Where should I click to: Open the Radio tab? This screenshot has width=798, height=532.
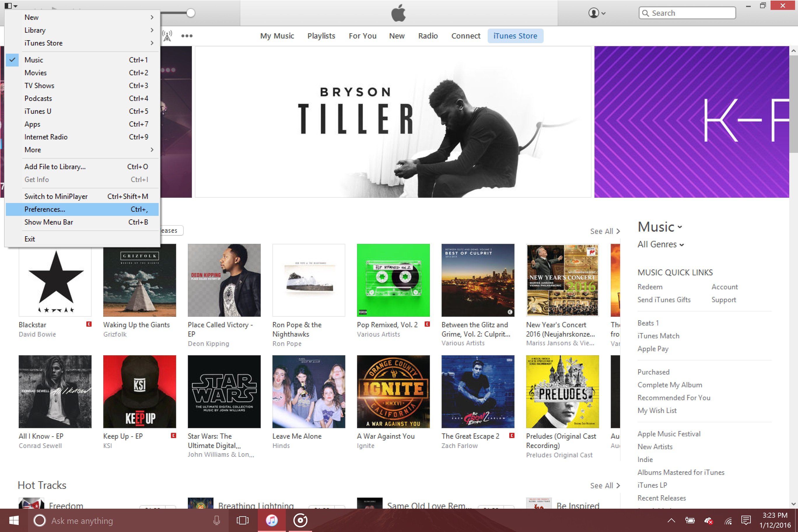tap(428, 36)
